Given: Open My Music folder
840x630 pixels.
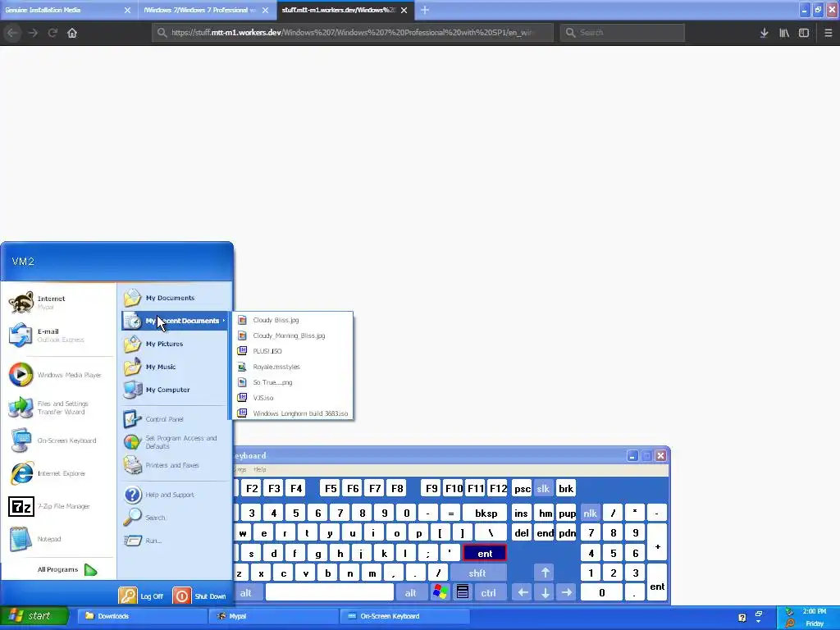Looking at the screenshot, I should coord(175,367).
